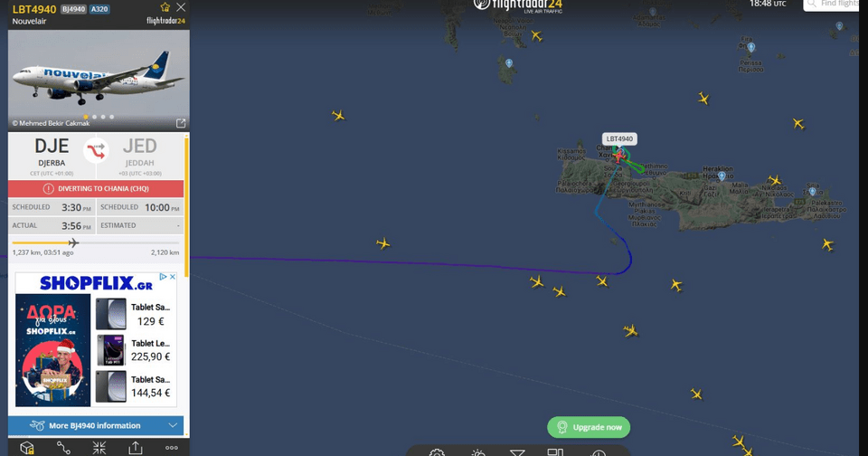Open the three-dots more options icon
Viewport: 868px width, 456px height.
(x=172, y=448)
